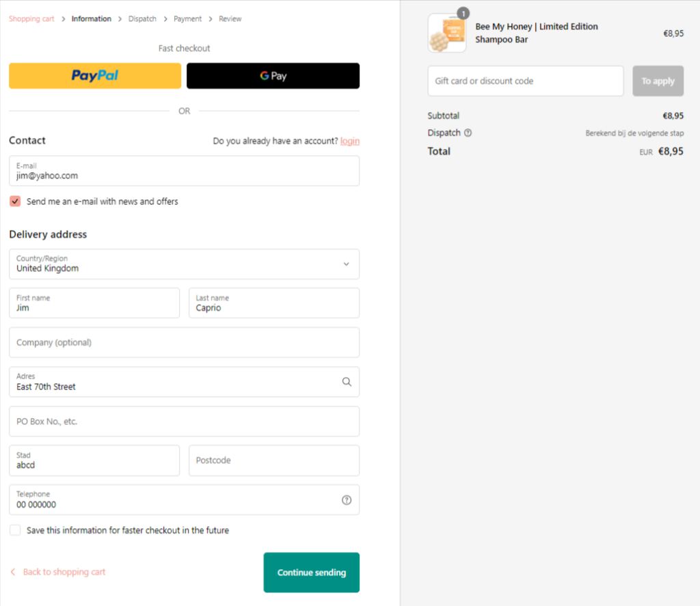The height and width of the screenshot is (606, 700).
Task: Select the Payment breadcrumb step
Action: point(187,18)
